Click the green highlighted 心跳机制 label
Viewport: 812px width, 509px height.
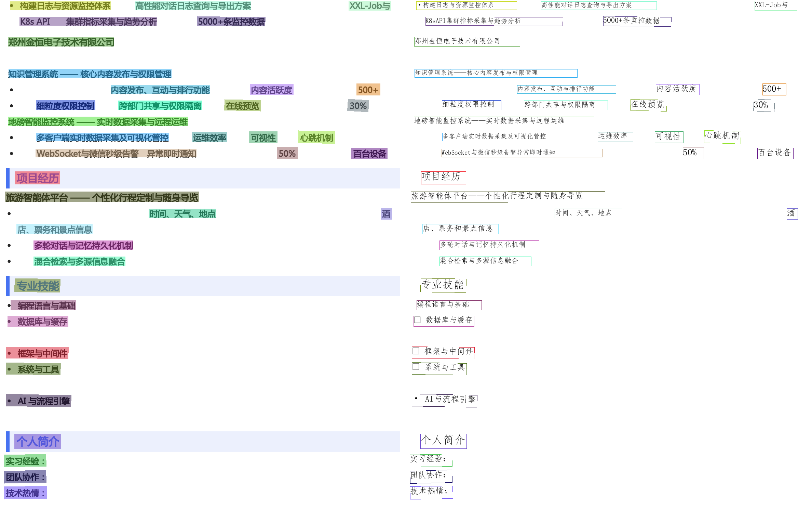(x=316, y=138)
